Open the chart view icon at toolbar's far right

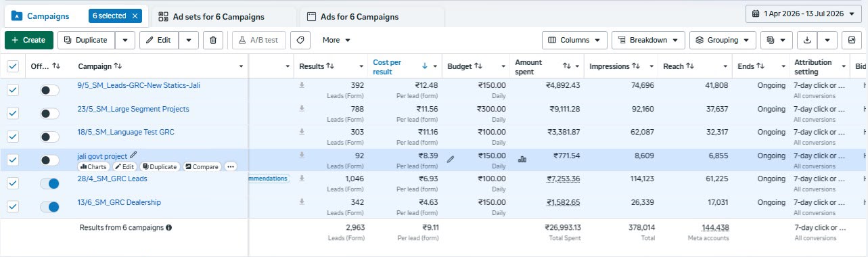tap(852, 40)
